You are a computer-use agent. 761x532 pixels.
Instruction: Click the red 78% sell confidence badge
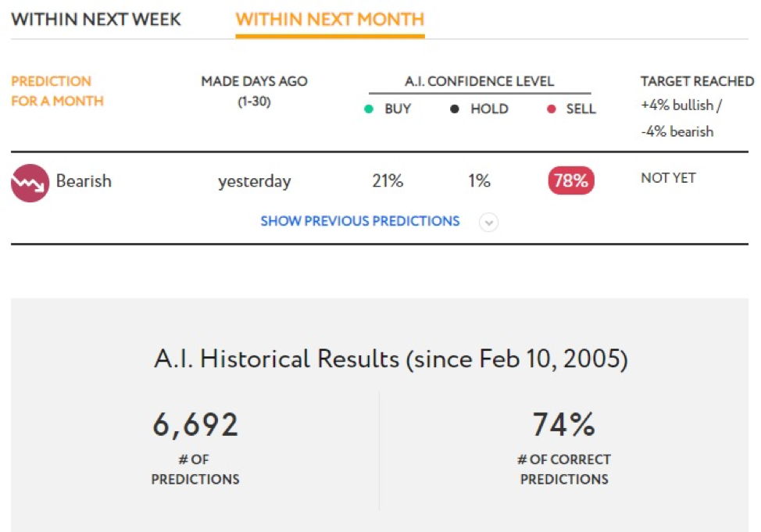pyautogui.click(x=571, y=180)
